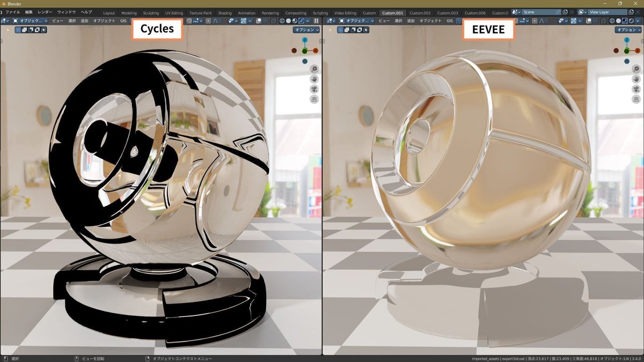
Task: Select material preview shading in Cycles viewport
Action: tap(295, 20)
